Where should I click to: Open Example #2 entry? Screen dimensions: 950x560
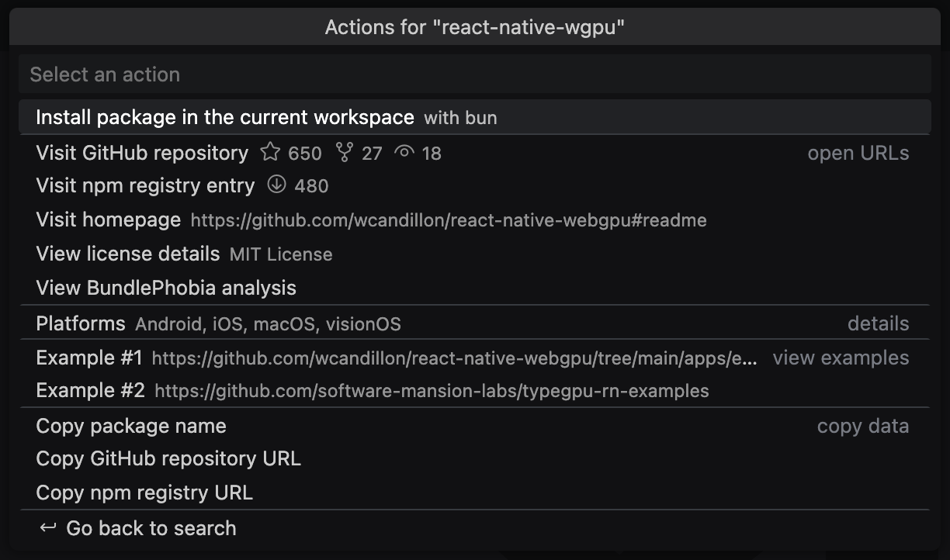pyautogui.click(x=474, y=391)
